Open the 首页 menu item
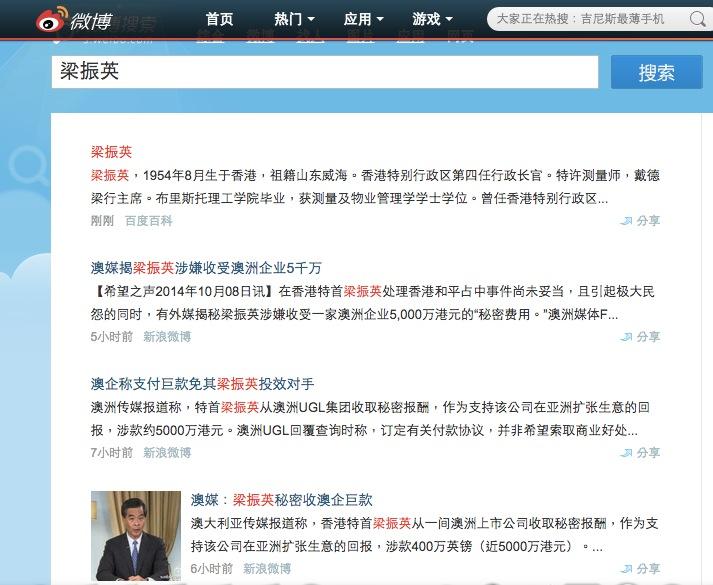Screen dimensions: 713x585 pyautogui.click(x=219, y=19)
